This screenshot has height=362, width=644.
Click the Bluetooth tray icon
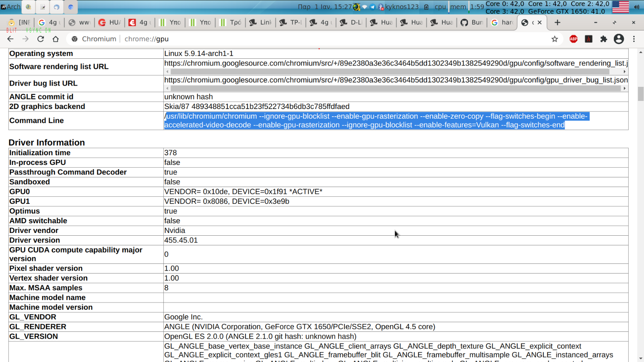click(x=381, y=7)
